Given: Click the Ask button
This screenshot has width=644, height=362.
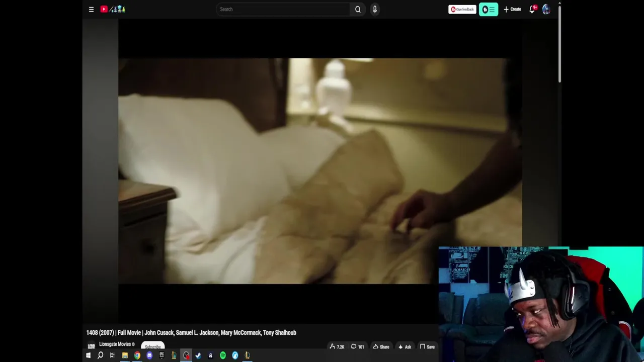Looking at the screenshot, I should (x=405, y=346).
